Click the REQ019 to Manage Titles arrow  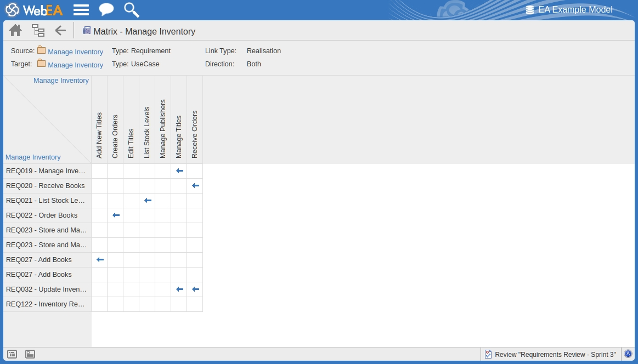(179, 171)
